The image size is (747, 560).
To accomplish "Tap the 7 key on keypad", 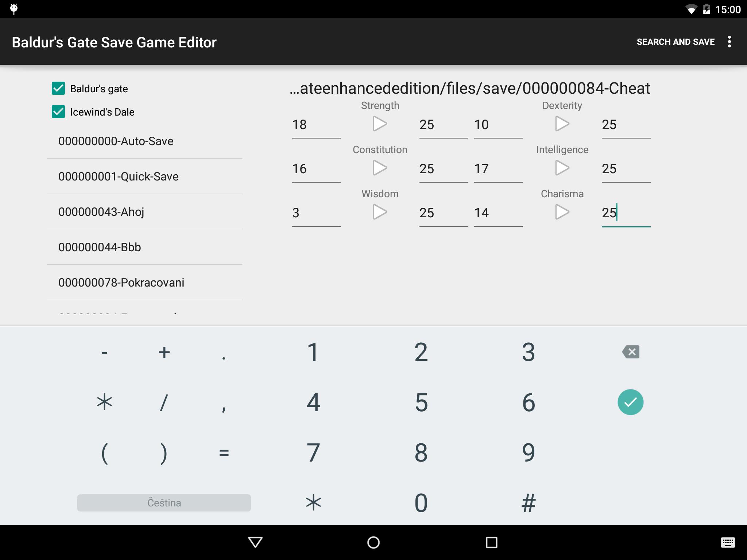I will [x=313, y=453].
